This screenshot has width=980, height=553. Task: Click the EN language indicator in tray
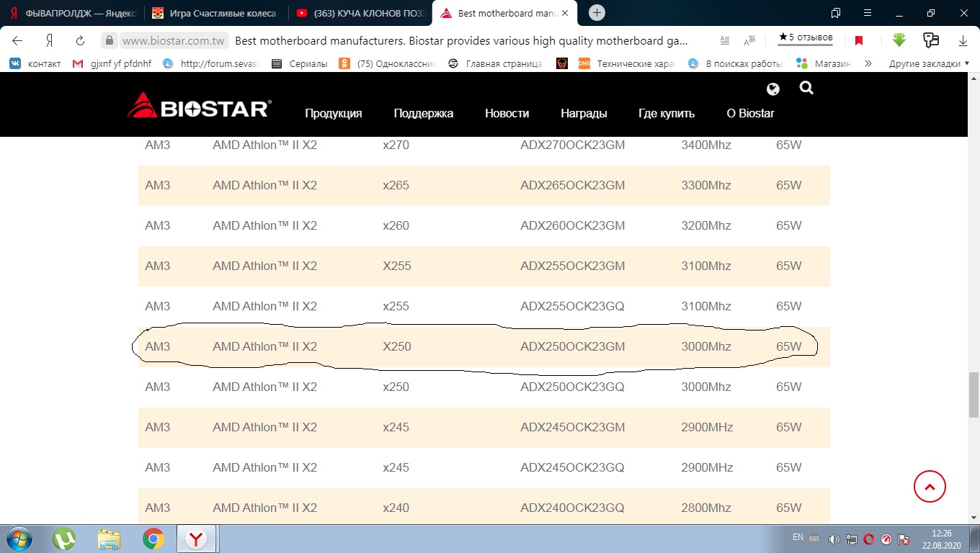(798, 537)
